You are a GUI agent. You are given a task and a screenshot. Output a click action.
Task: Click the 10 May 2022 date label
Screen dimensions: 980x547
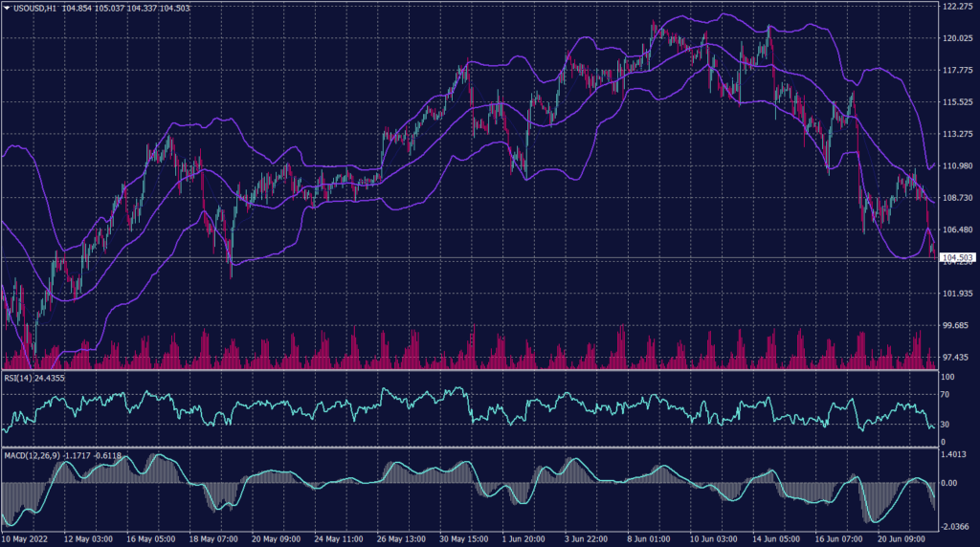point(26,539)
